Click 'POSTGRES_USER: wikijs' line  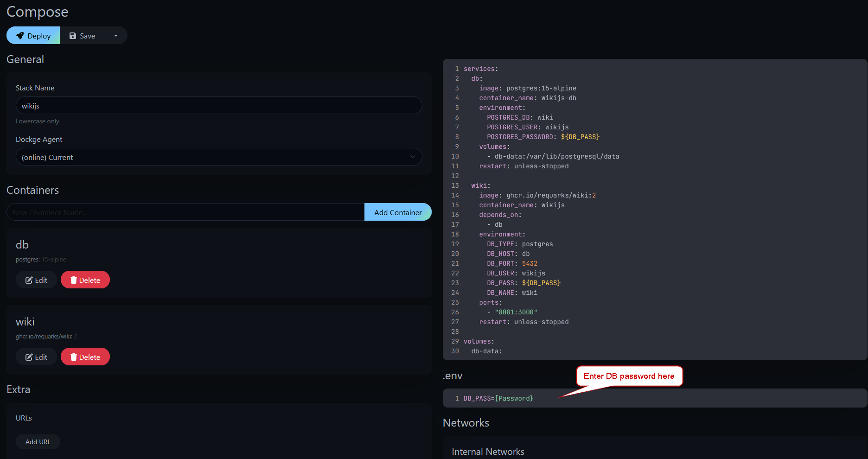(528, 127)
